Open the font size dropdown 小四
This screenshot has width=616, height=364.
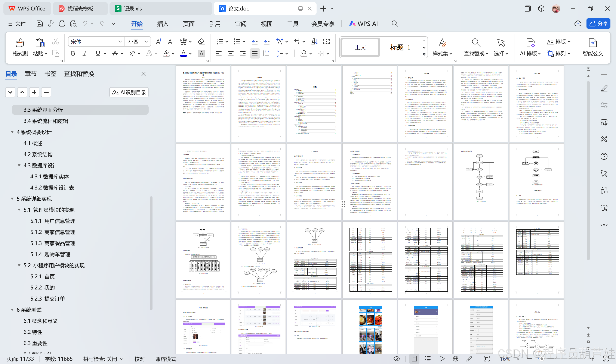coord(146,41)
